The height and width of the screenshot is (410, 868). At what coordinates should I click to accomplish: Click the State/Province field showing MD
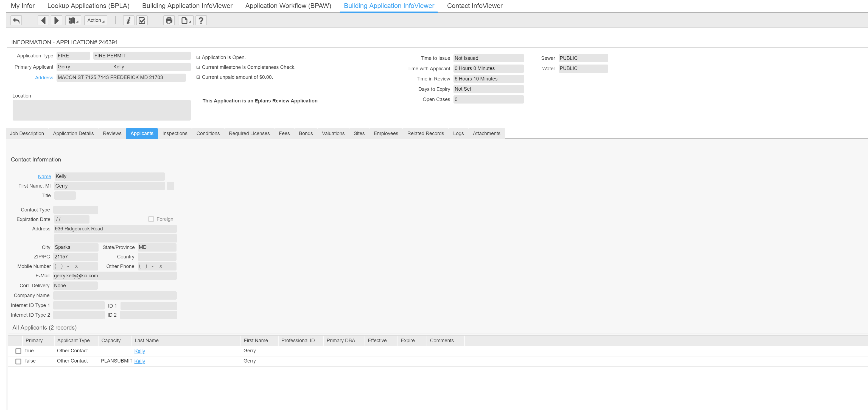[x=157, y=247]
